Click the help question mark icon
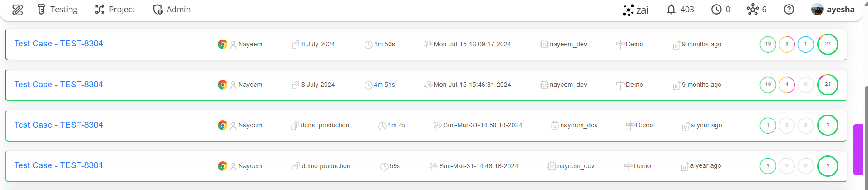 click(789, 10)
